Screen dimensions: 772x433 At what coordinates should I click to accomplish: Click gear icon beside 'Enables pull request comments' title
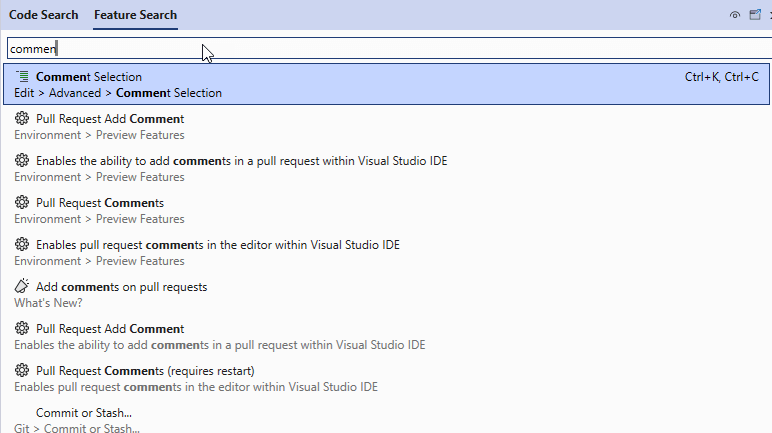[x=22, y=245]
